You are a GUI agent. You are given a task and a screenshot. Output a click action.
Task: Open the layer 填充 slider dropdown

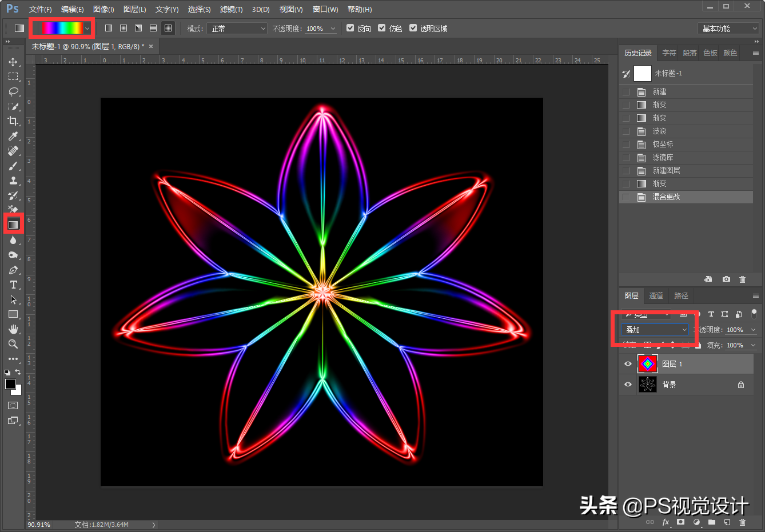[x=754, y=345]
